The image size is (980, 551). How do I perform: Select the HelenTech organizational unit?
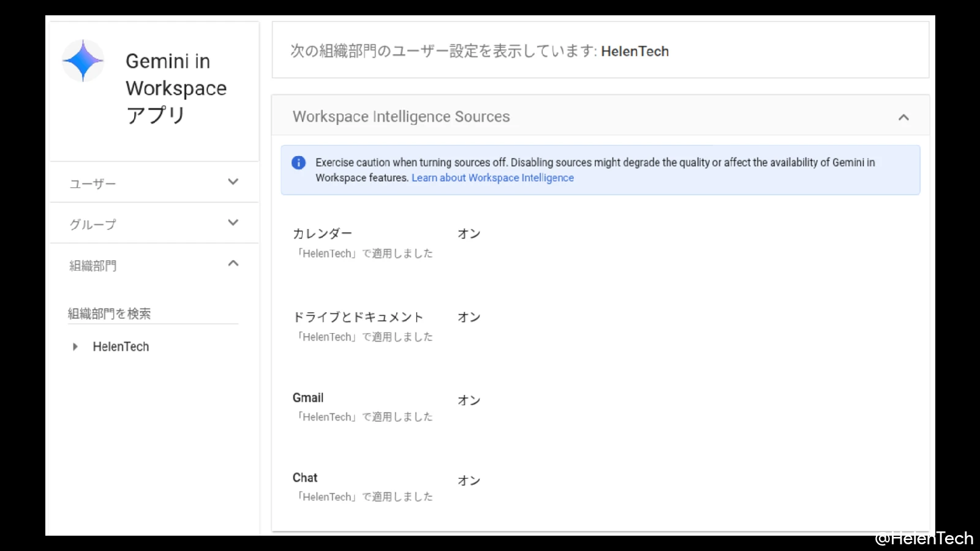click(121, 347)
